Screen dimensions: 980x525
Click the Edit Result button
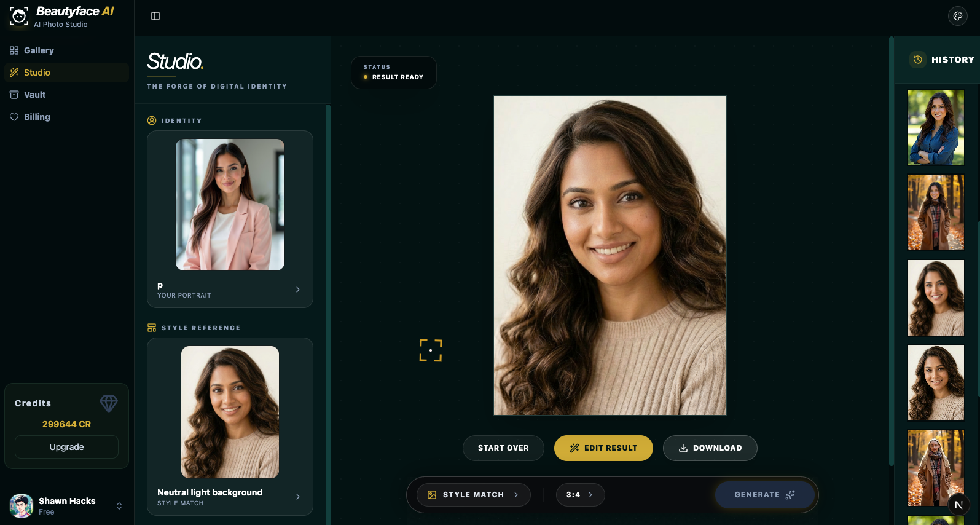[x=603, y=448]
